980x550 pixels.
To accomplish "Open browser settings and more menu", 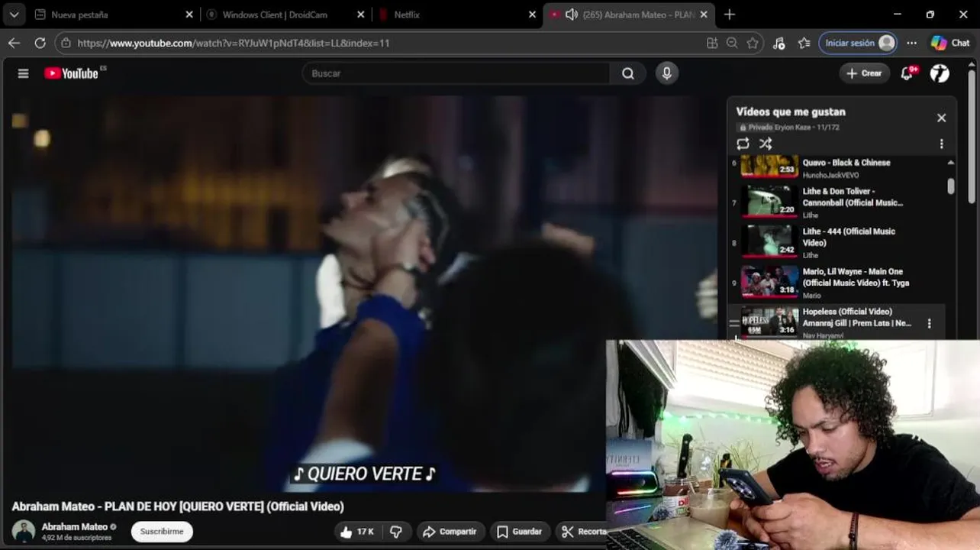I will coord(911,43).
